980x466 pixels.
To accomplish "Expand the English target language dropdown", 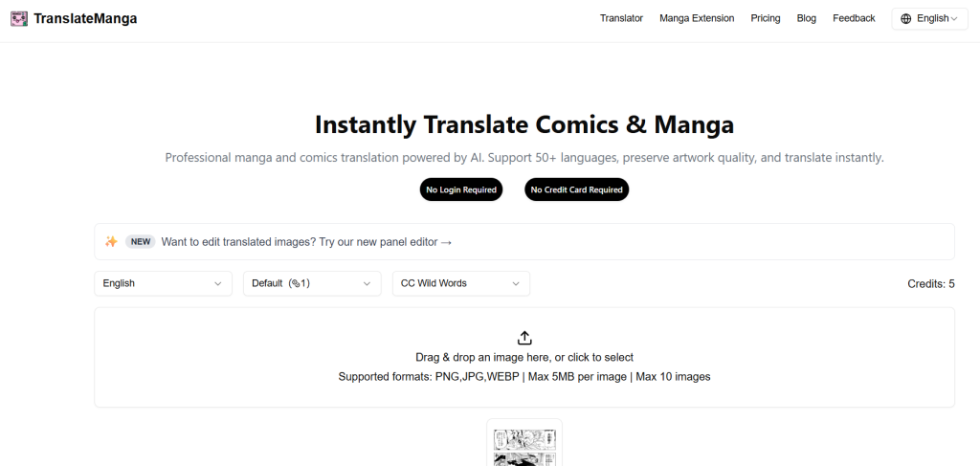I will [x=163, y=283].
